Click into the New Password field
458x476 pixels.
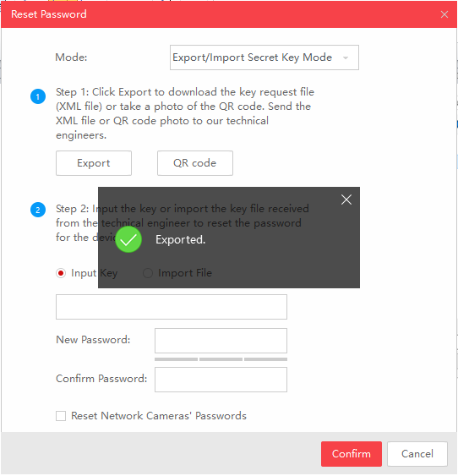point(221,341)
